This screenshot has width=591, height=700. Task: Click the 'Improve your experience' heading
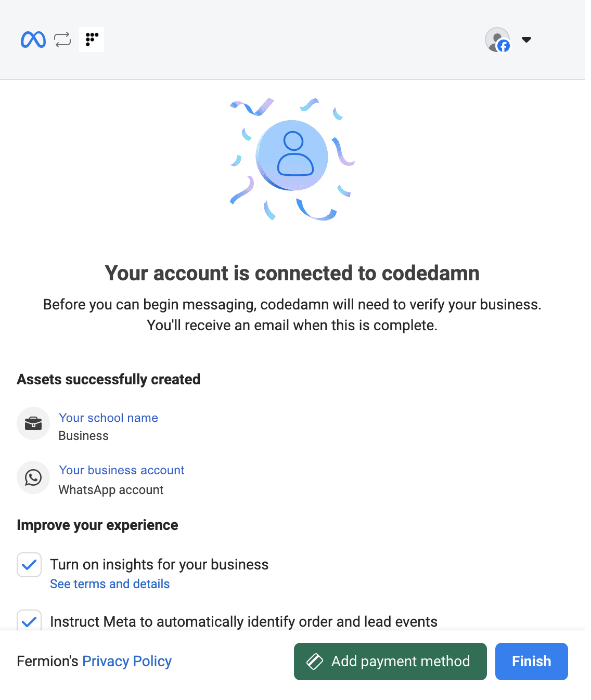click(x=97, y=525)
